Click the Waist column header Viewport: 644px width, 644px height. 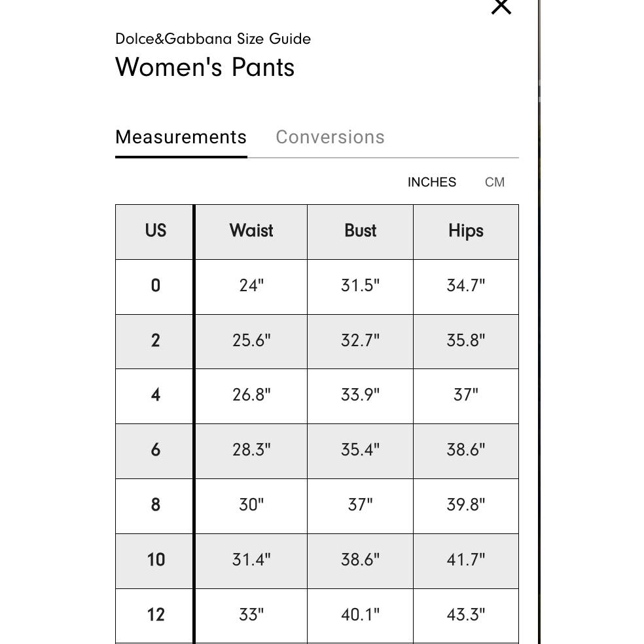251,231
